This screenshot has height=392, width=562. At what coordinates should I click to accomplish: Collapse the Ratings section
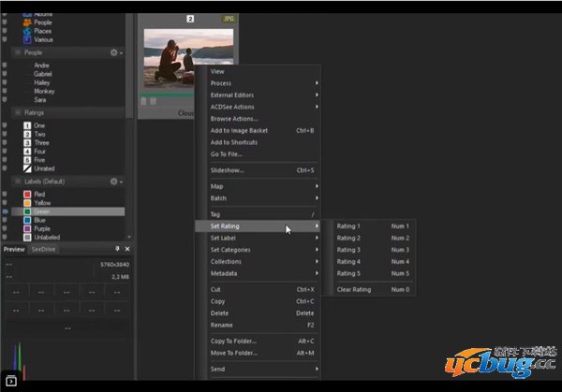[x=16, y=112]
